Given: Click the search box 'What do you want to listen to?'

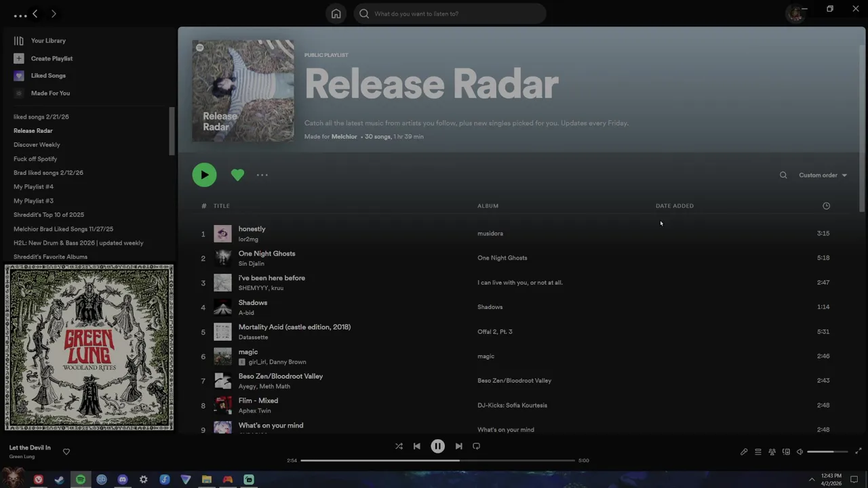Looking at the screenshot, I should (x=450, y=14).
